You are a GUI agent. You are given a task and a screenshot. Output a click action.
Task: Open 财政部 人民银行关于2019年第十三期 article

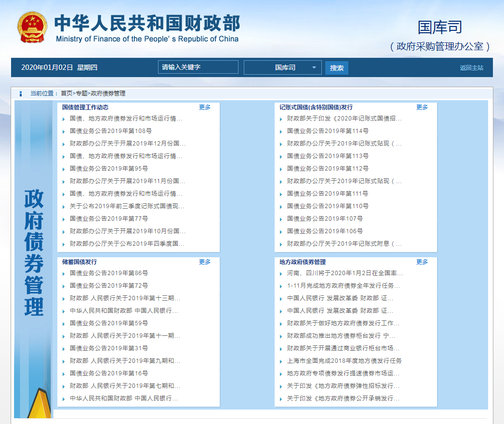pyautogui.click(x=125, y=298)
